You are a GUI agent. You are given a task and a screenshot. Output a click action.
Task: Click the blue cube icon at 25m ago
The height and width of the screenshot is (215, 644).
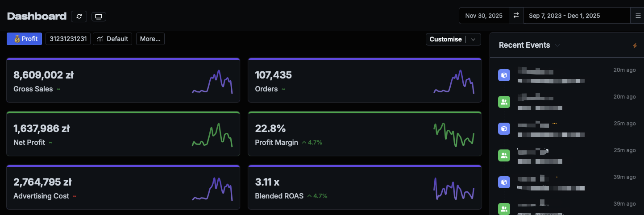[x=504, y=129]
